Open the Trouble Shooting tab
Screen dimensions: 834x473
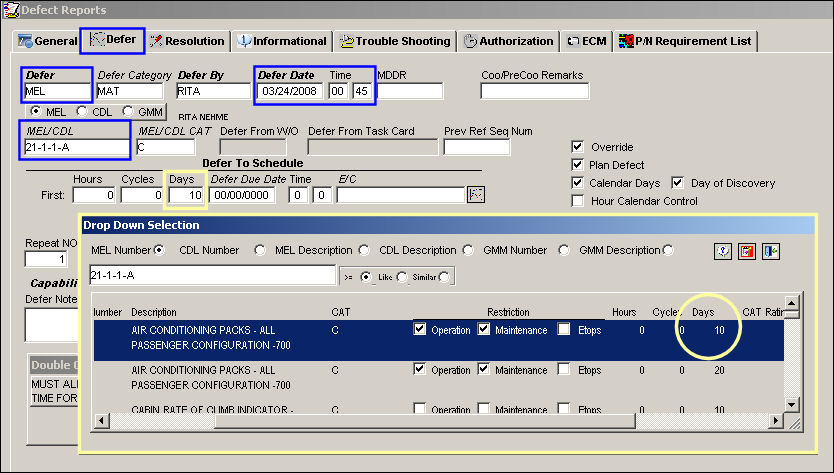tap(395, 41)
